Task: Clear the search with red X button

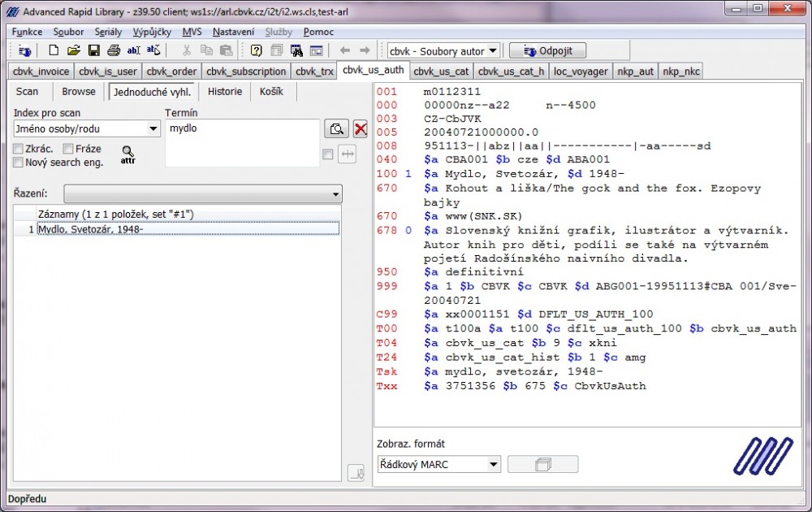Action: tap(361, 128)
